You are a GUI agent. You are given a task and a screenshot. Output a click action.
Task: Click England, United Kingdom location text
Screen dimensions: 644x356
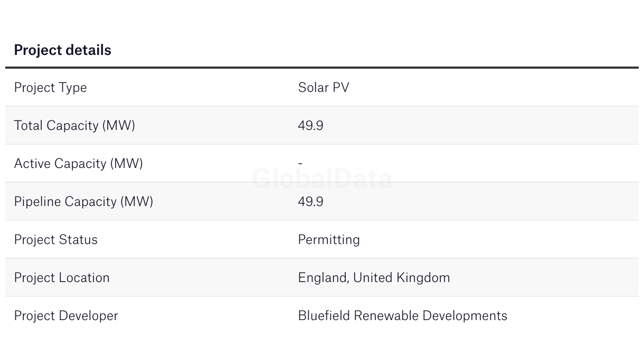tap(374, 278)
